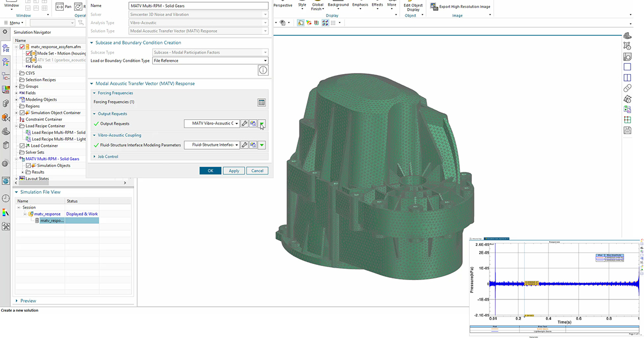Click the Apply button in the dialog
The image size is (644, 338).
point(233,170)
